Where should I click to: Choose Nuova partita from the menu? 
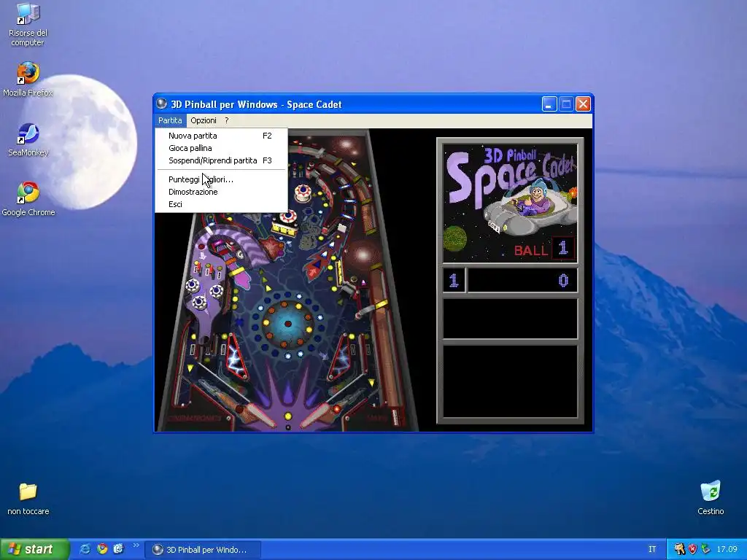click(221, 136)
